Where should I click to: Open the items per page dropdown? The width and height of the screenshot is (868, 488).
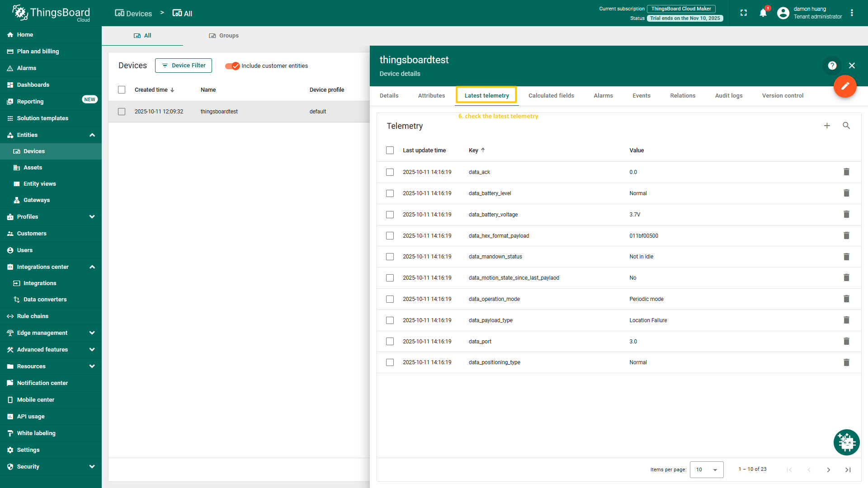[x=707, y=469]
